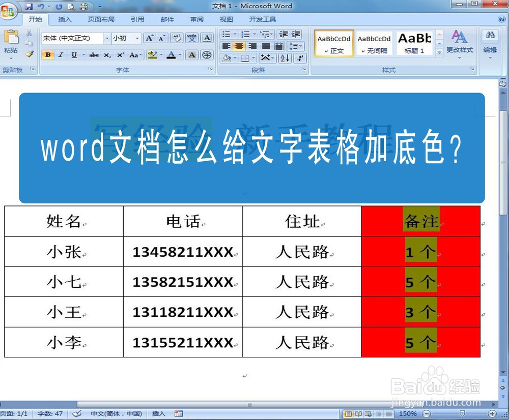
Task: Open the font name dropdown
Action: pyautogui.click(x=107, y=38)
